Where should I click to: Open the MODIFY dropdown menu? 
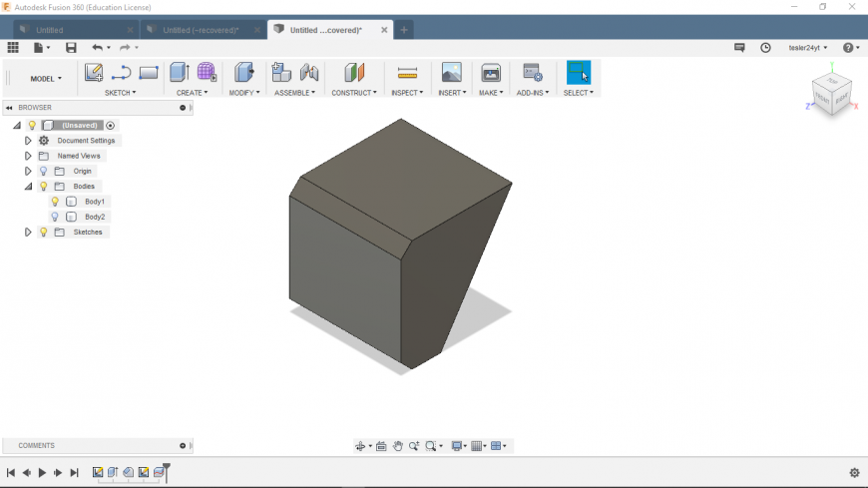(x=243, y=93)
